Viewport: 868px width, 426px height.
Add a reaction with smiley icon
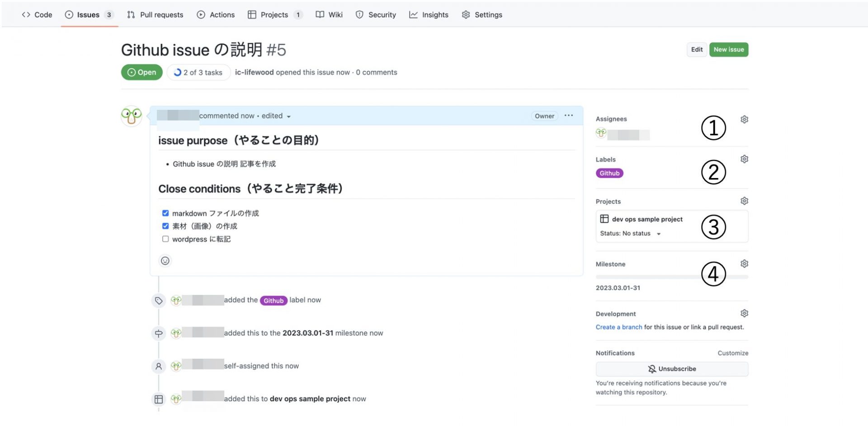[165, 261]
